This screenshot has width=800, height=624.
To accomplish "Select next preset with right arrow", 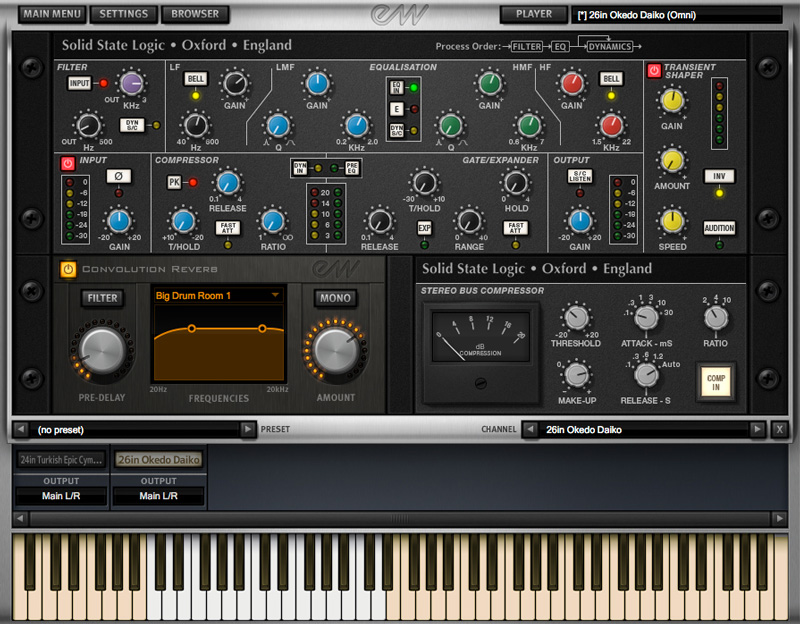I will (x=248, y=430).
